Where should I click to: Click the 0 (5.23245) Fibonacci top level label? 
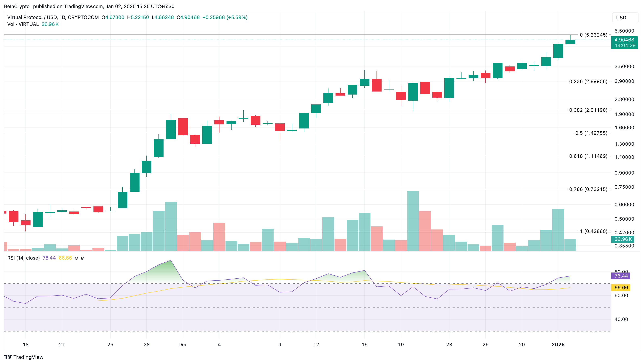point(593,35)
